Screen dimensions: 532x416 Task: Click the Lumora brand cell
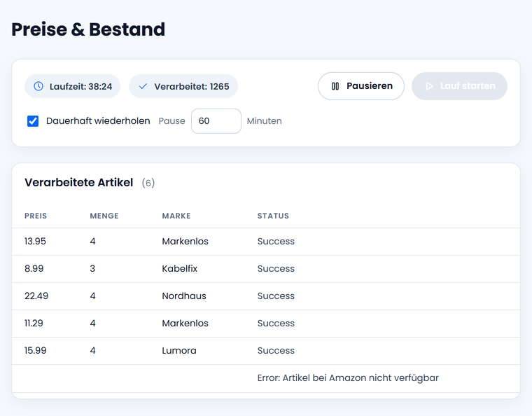point(179,350)
